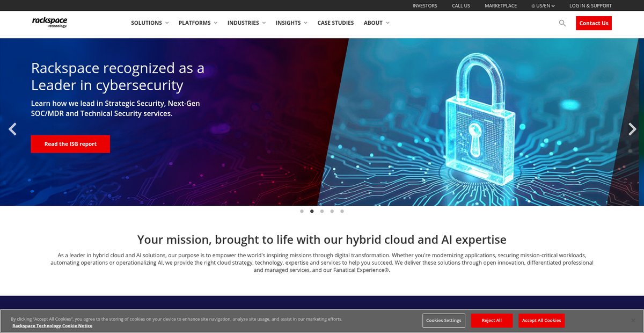The height and width of the screenshot is (333, 644).
Task: Expand the Insights menu
Action: 291,23
